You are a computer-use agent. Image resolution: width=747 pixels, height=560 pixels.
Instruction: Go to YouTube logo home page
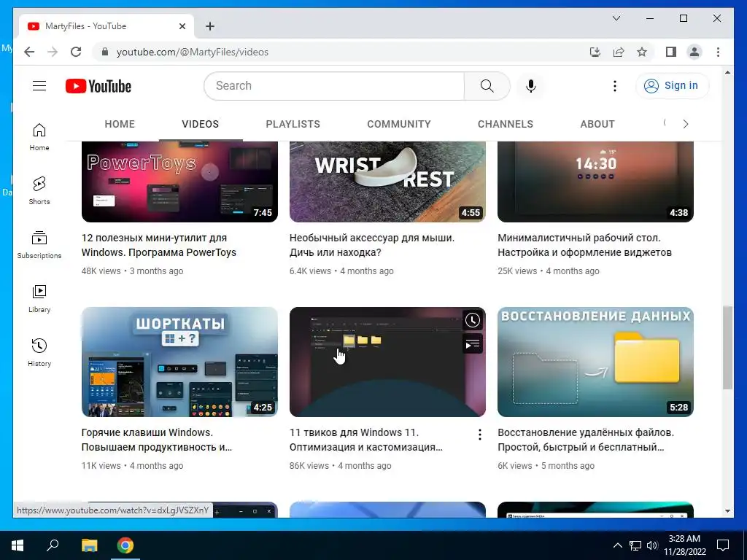pyautogui.click(x=98, y=86)
